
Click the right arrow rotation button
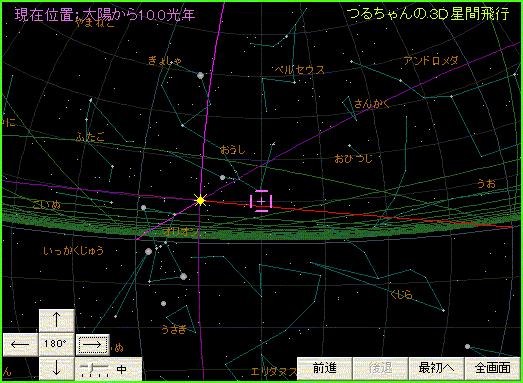(x=92, y=344)
